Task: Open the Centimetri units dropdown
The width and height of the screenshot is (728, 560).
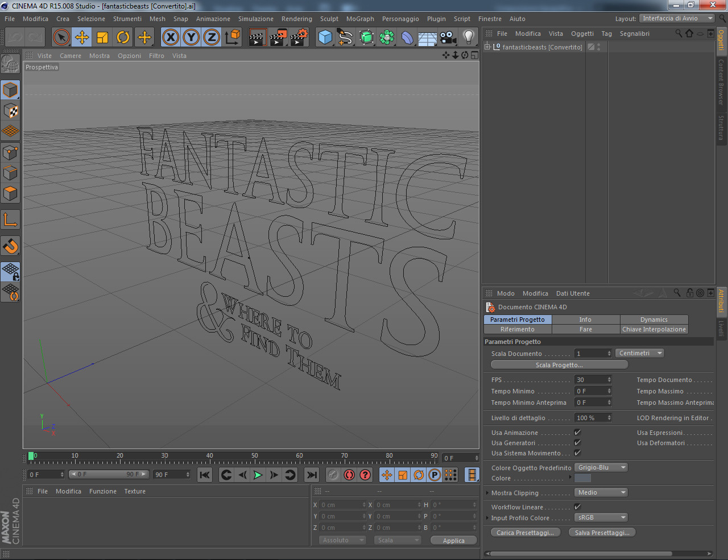Action: (640, 353)
